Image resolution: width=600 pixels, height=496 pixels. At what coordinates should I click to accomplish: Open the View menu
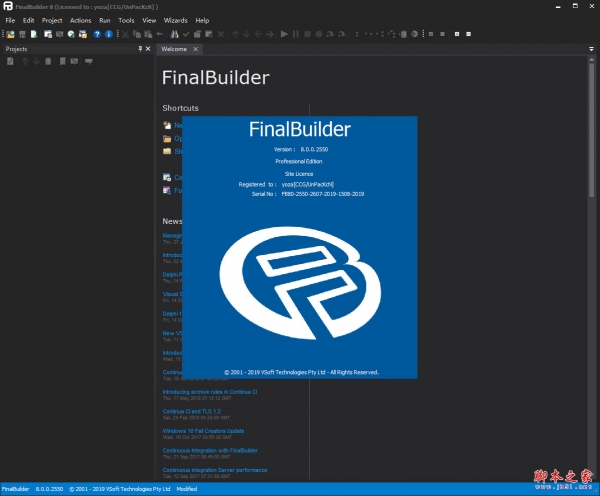pyautogui.click(x=149, y=21)
